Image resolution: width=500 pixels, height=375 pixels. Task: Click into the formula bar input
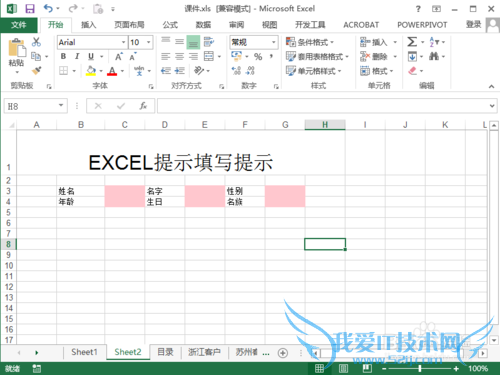[x=323, y=106]
